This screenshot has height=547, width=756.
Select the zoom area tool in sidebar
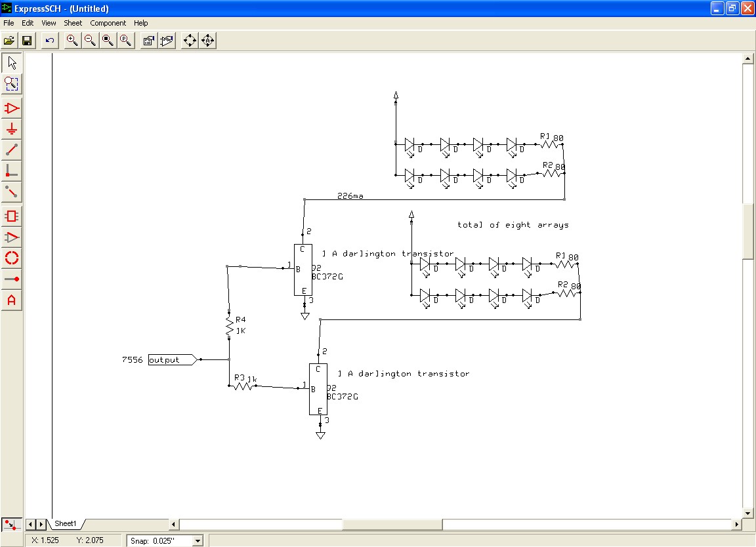[x=12, y=84]
